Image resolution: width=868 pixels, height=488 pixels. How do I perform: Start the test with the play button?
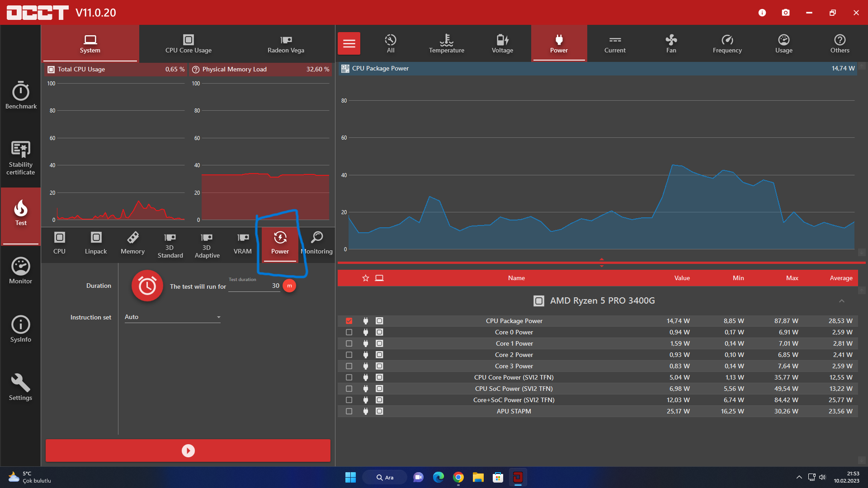click(188, 450)
